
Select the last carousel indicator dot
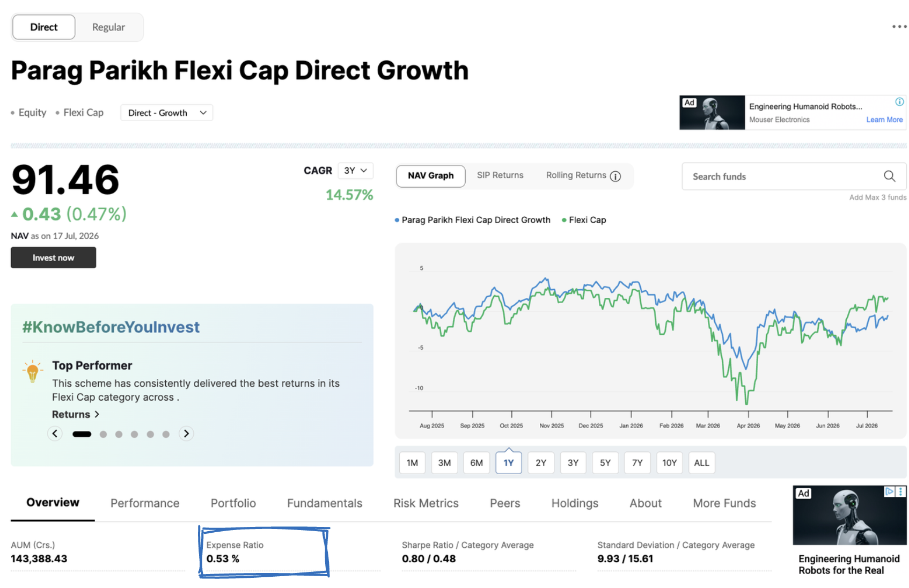[x=166, y=434]
